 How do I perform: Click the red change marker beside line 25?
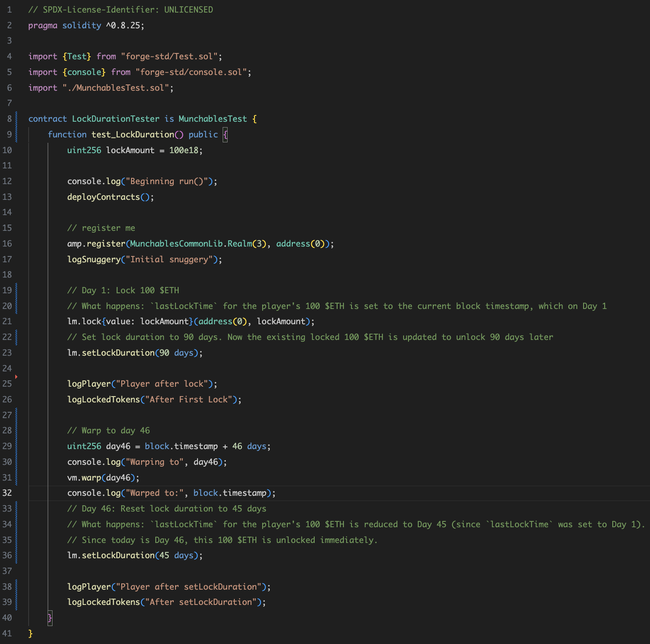point(16,377)
